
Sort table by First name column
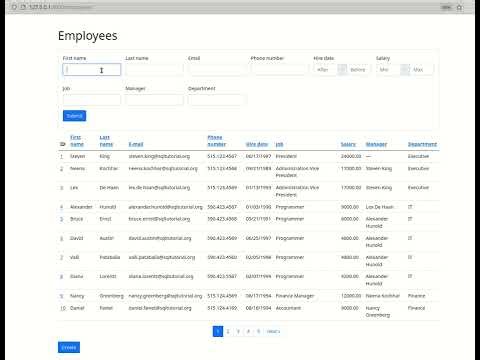click(77, 141)
